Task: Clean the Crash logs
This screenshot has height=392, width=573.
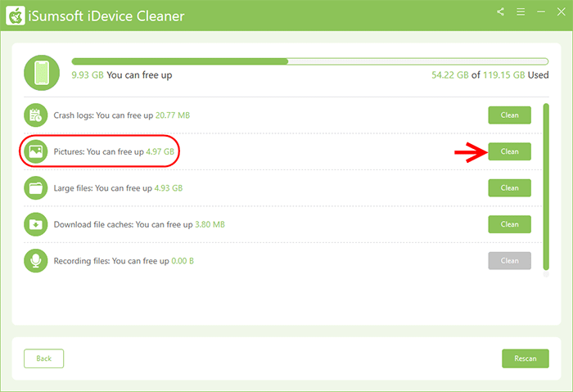Action: [509, 115]
